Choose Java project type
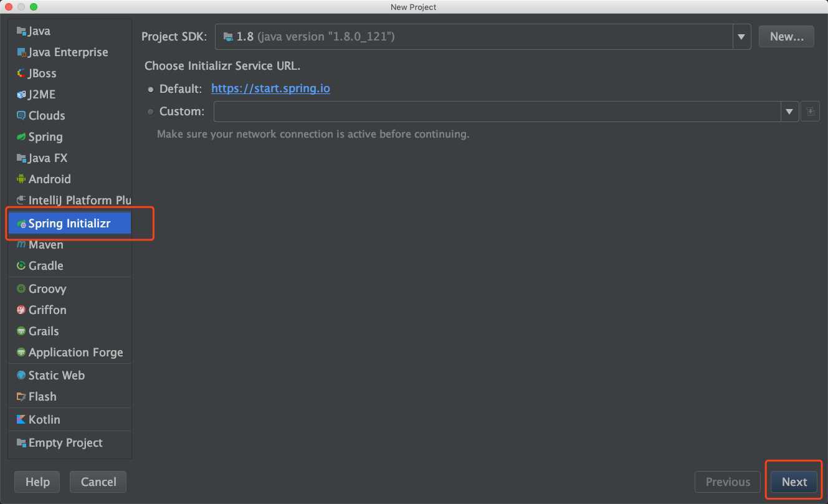Viewport: 828px width, 504px height. (69, 31)
